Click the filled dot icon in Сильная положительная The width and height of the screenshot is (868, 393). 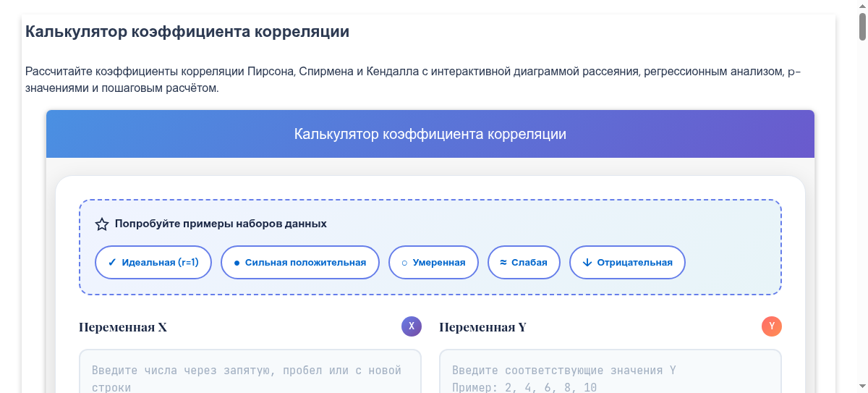click(237, 263)
